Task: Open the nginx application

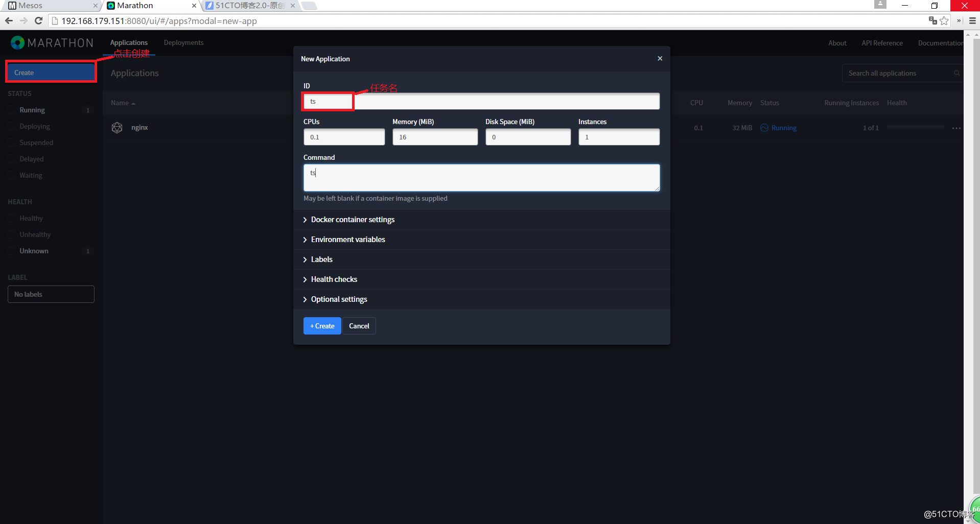Action: pyautogui.click(x=139, y=128)
